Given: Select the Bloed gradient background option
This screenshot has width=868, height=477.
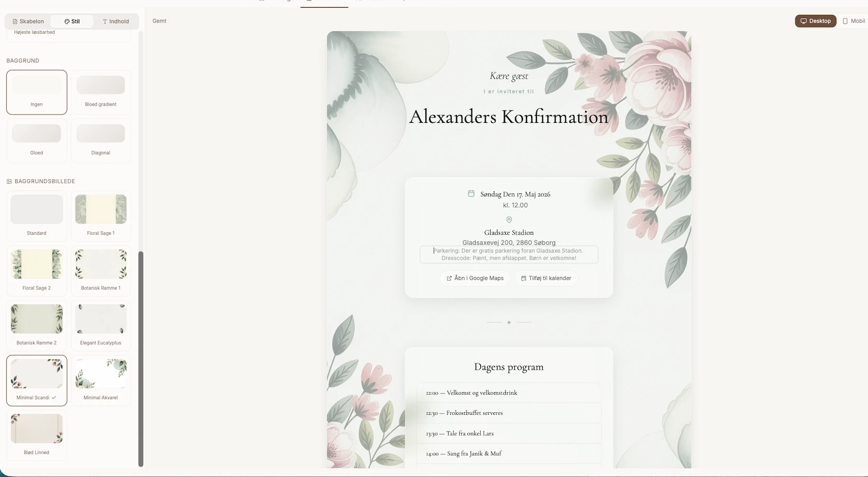Looking at the screenshot, I should [100, 92].
